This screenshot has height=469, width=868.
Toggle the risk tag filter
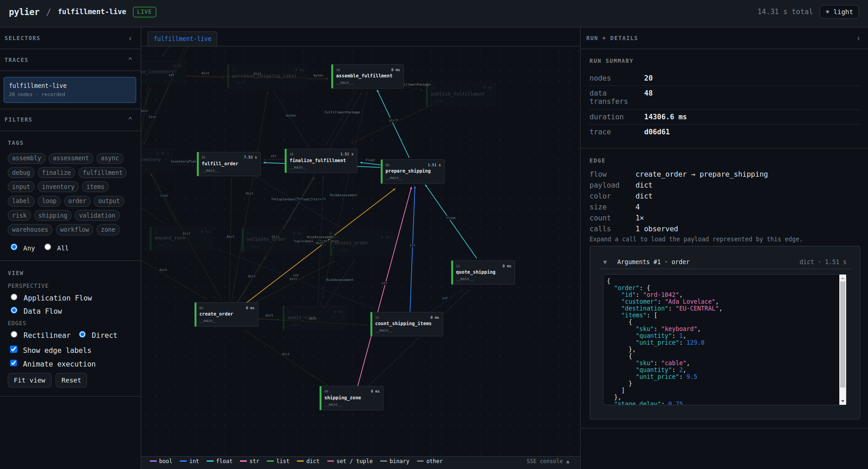tap(19, 215)
